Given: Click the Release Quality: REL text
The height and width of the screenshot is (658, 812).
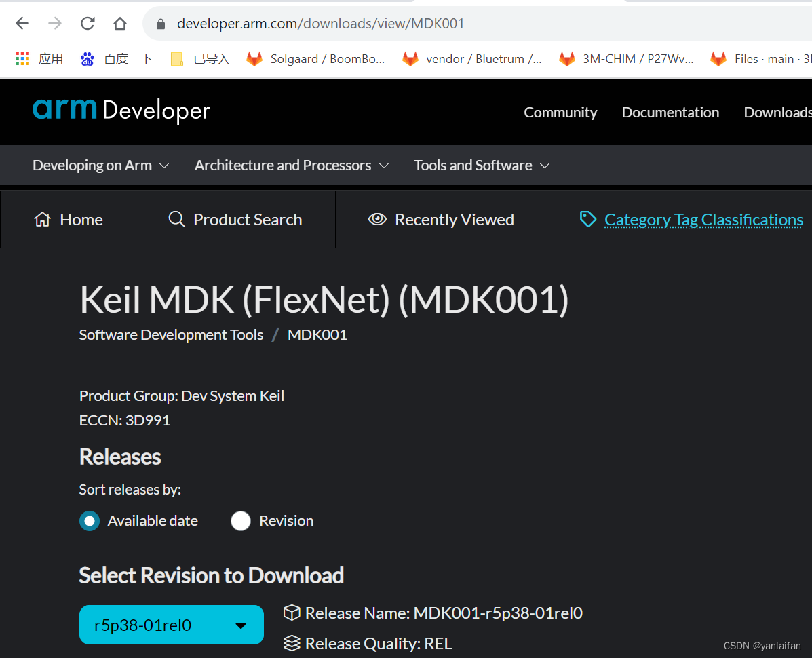Looking at the screenshot, I should point(379,644).
